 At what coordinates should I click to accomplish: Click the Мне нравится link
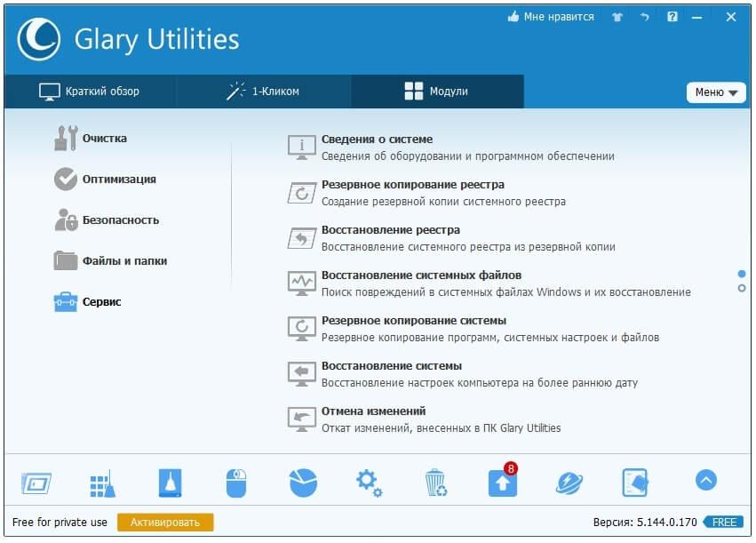tap(559, 17)
